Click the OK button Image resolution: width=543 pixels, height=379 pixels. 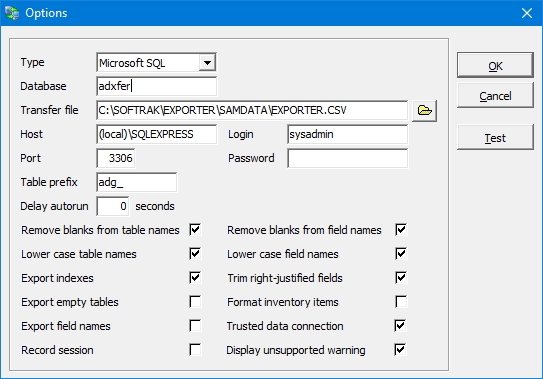click(495, 65)
